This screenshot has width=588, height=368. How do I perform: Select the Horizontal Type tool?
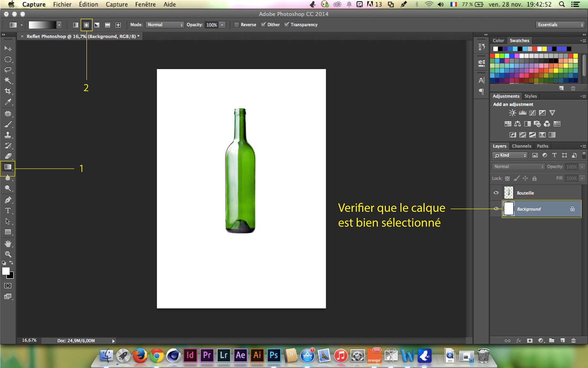pos(8,210)
